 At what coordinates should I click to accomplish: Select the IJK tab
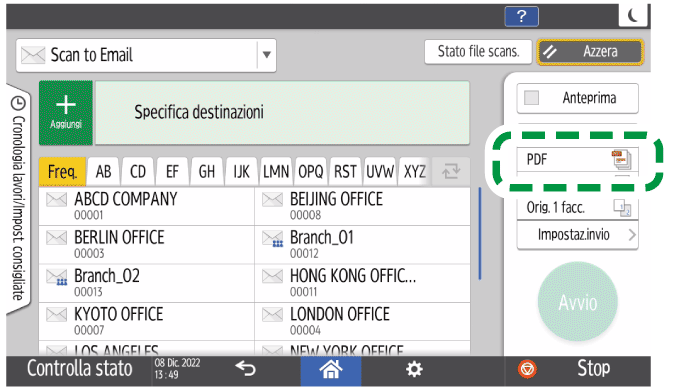click(241, 172)
